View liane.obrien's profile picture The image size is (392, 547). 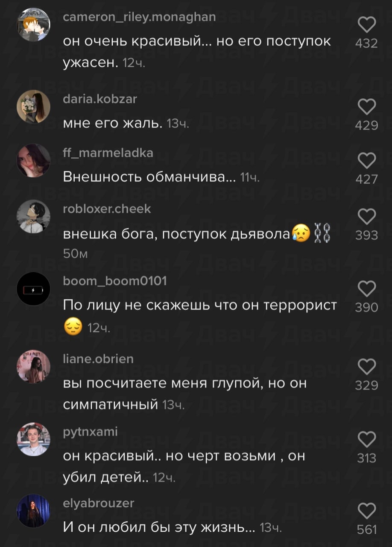[33, 367]
